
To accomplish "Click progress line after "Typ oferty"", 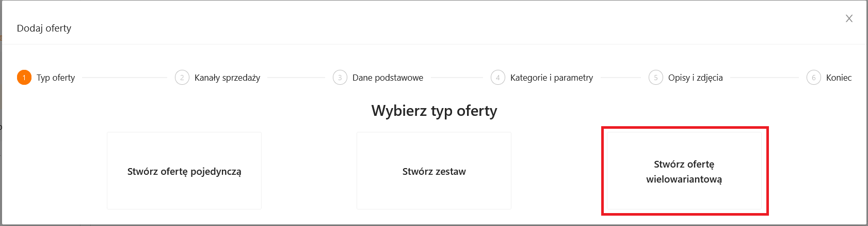I will (125, 78).
